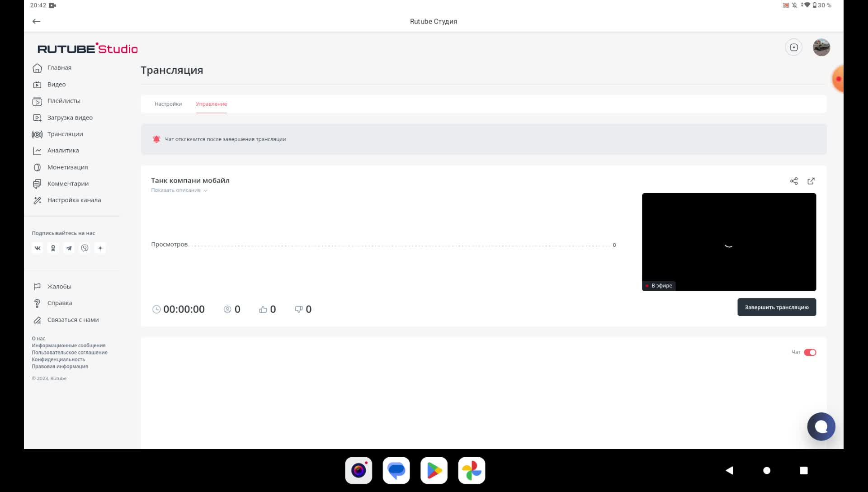Open the Google Play Store taskbar app

click(434, 470)
